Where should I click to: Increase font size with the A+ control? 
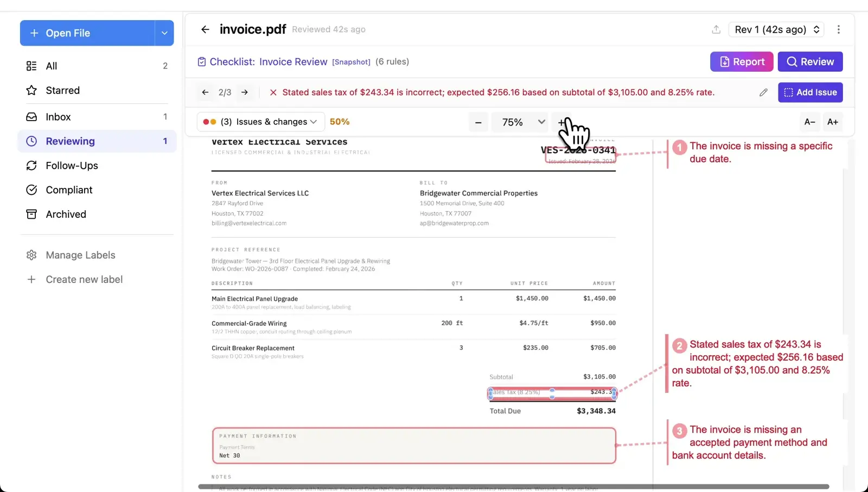pyautogui.click(x=833, y=122)
